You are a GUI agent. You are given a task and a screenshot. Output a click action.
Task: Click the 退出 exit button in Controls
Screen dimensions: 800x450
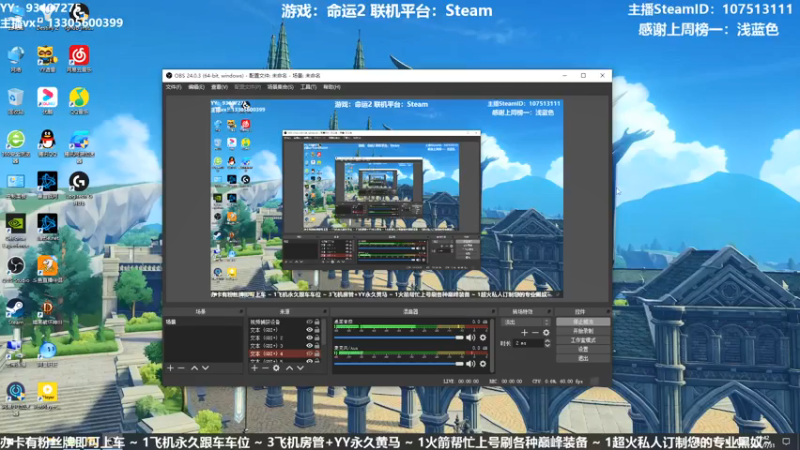tap(583, 359)
